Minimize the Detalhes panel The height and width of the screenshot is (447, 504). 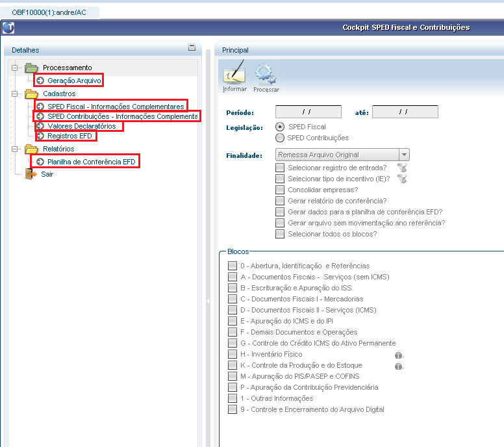coord(192,47)
